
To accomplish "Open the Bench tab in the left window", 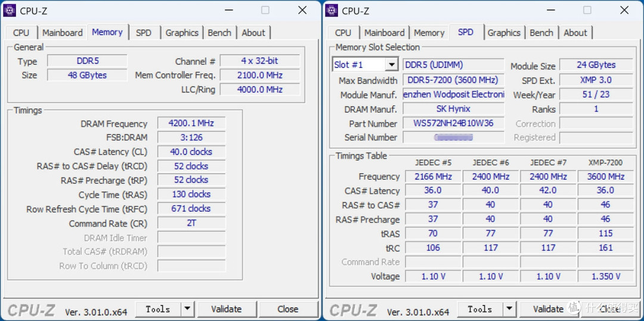I will point(219,33).
